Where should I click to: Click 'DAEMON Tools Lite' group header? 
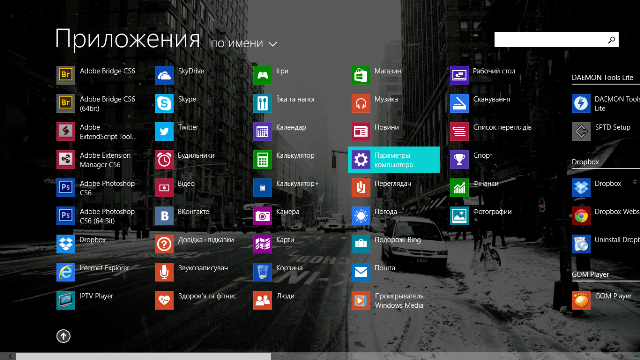602,78
